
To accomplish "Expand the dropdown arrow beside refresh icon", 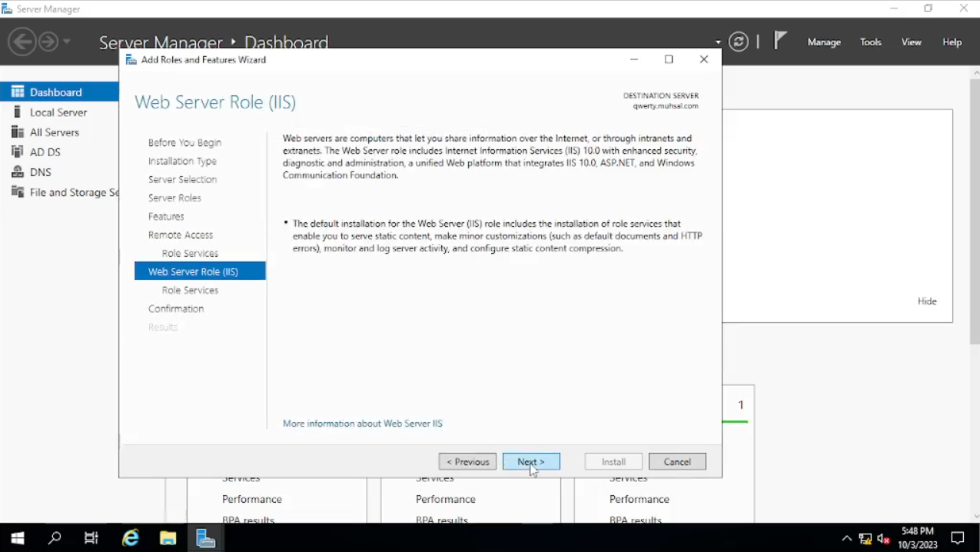I will 718,42.
